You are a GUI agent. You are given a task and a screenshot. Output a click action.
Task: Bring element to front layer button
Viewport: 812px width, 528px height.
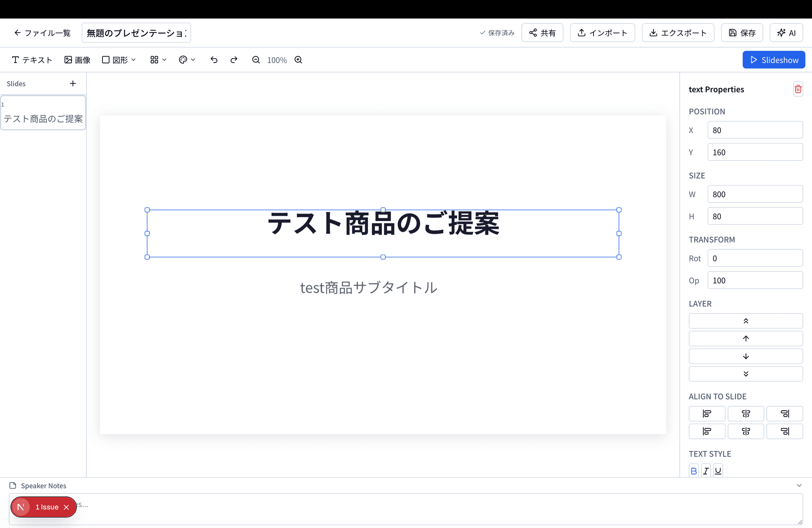pos(745,321)
